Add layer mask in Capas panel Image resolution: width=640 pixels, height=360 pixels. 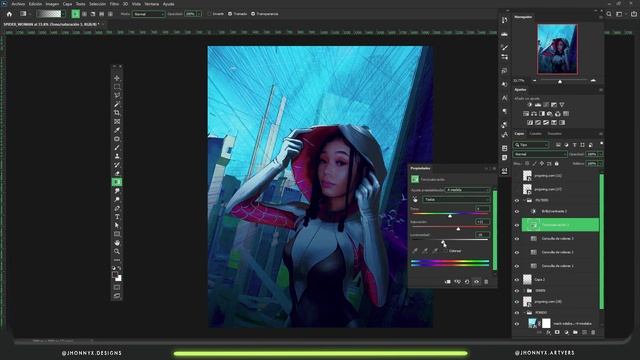[x=557, y=333]
